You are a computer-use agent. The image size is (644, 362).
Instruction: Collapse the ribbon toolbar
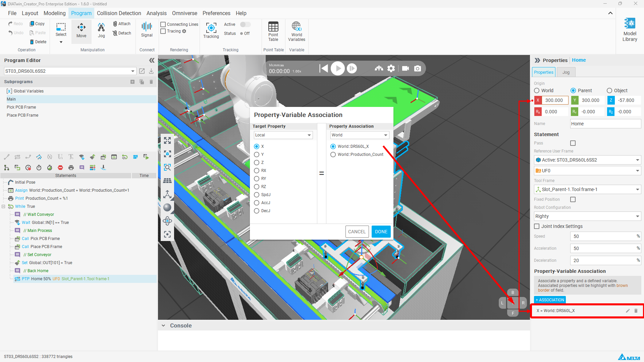click(610, 13)
